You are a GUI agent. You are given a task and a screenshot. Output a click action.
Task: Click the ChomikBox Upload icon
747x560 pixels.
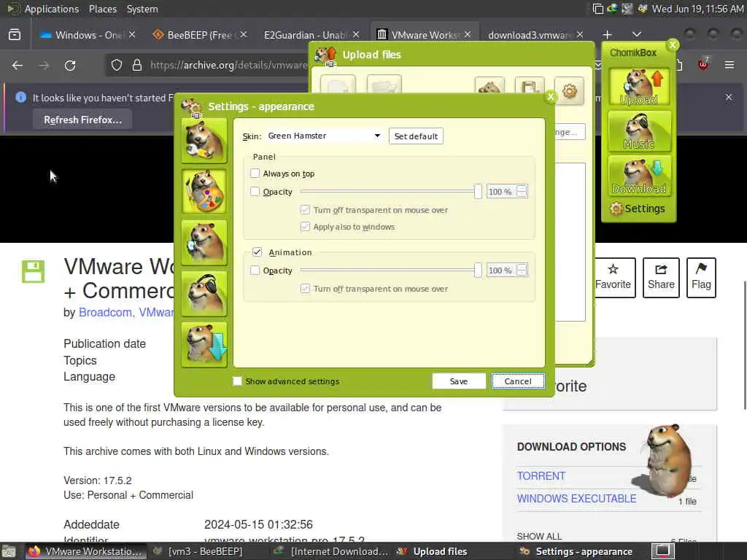(x=639, y=86)
